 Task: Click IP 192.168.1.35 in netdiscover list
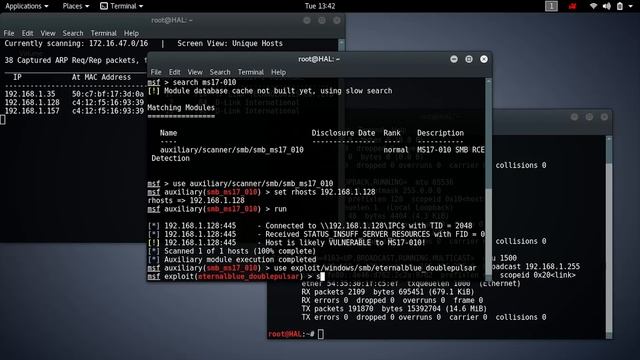pos(29,94)
